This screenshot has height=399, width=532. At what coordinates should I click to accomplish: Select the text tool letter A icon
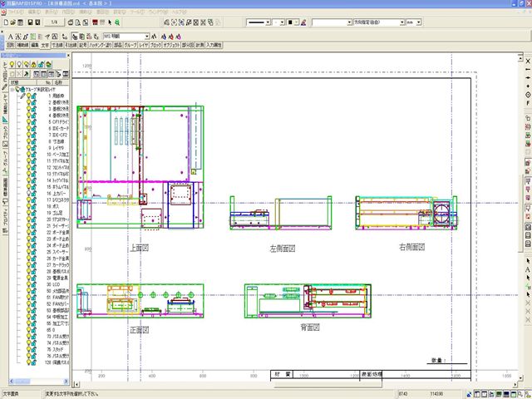click(11, 37)
